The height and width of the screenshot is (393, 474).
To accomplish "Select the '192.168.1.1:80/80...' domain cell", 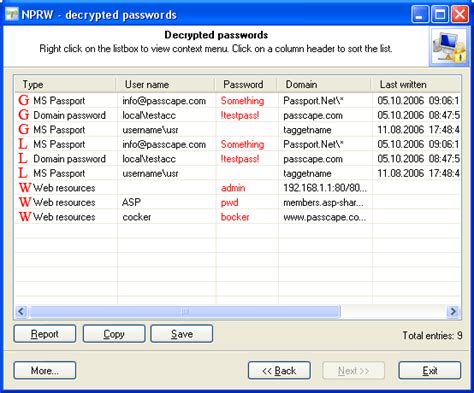I will pos(325,188).
